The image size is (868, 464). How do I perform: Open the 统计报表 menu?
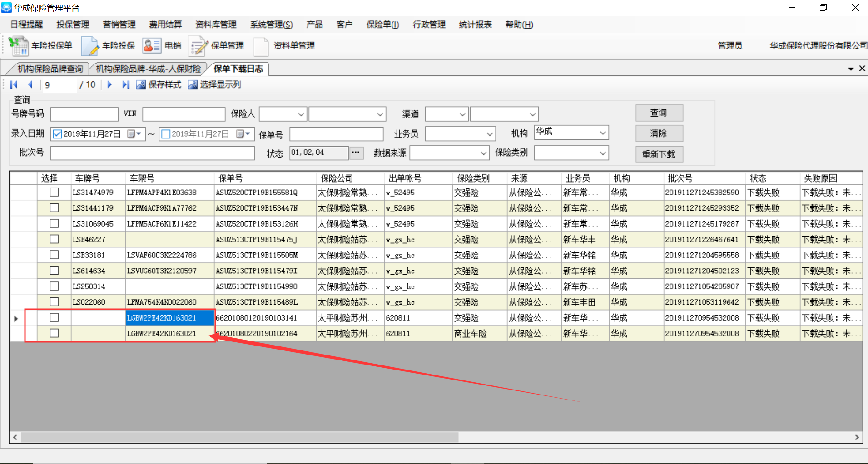pyautogui.click(x=475, y=25)
